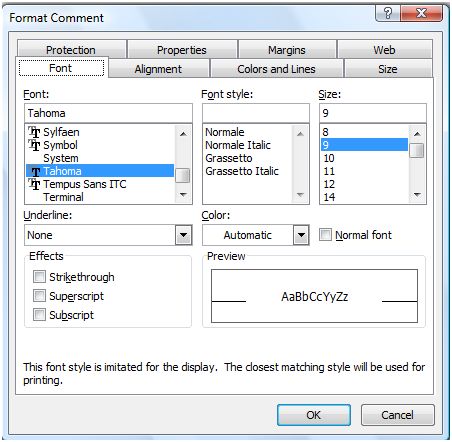This screenshot has height=442, width=452.
Task: Open the Size tab
Action: (x=388, y=69)
